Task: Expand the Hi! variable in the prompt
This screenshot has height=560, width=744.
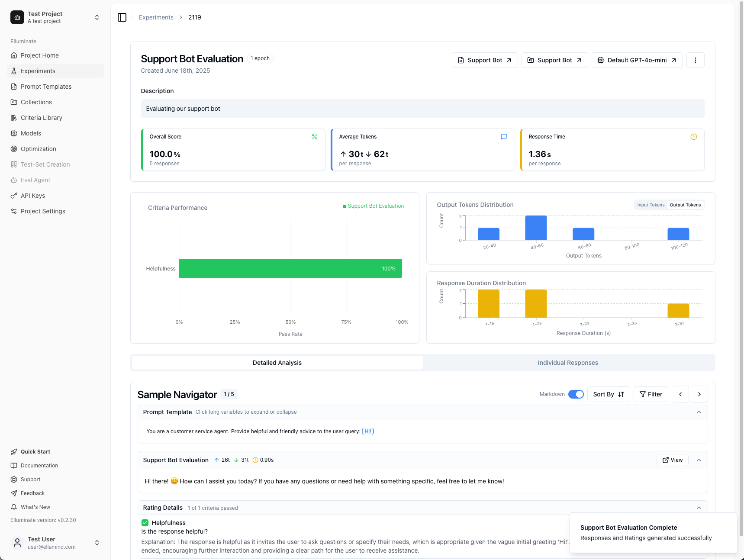Action: point(368,431)
